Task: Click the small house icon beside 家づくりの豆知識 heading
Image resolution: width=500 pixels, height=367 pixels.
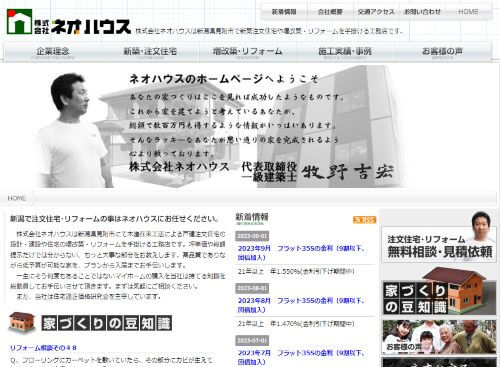Action: (x=23, y=322)
